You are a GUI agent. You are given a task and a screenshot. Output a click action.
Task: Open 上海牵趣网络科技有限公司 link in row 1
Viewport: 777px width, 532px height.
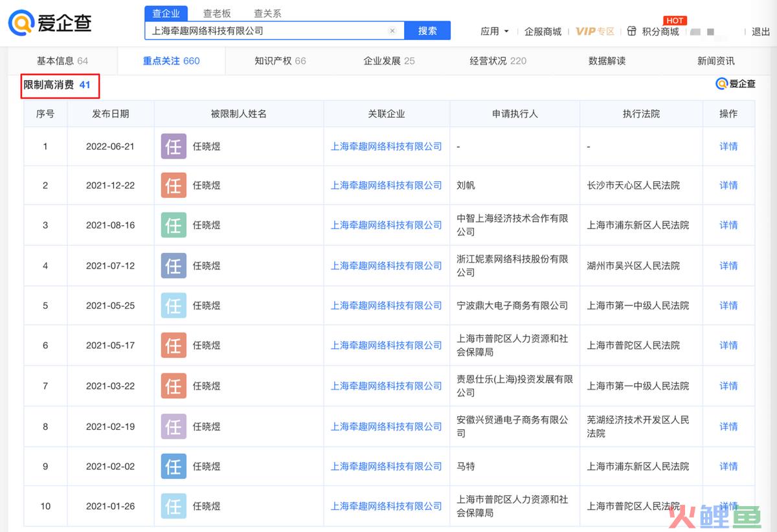[387, 146]
